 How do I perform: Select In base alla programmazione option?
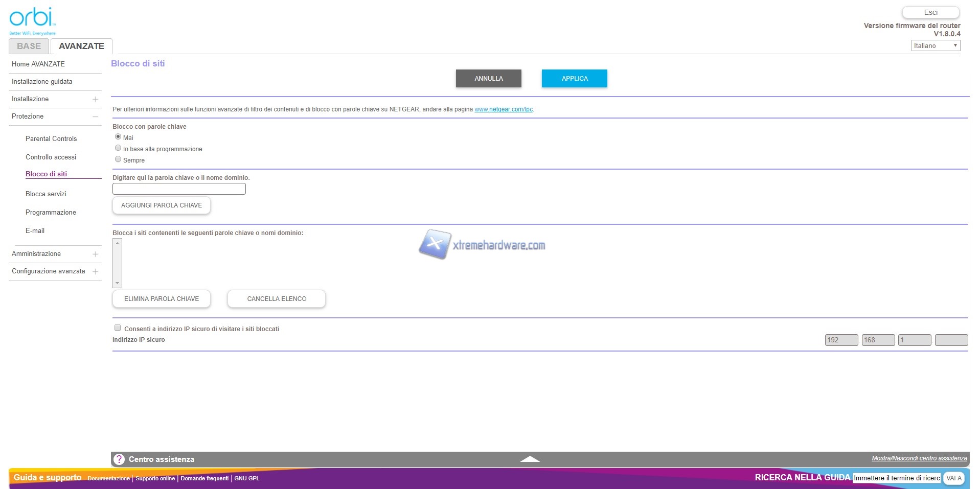tap(118, 148)
